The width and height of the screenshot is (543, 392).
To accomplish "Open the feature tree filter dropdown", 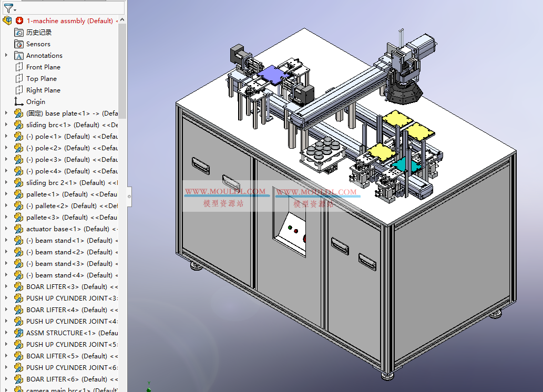I will coord(10,7).
